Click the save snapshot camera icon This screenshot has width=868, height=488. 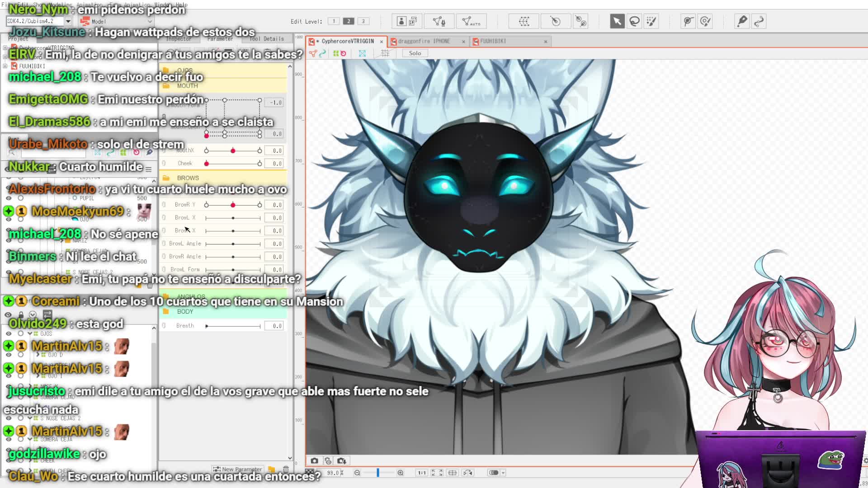[342, 461]
